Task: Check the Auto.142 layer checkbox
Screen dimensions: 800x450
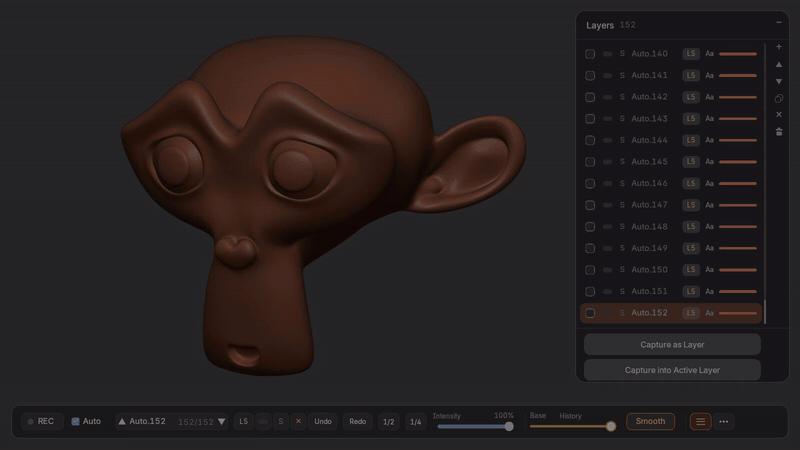Action: point(590,97)
